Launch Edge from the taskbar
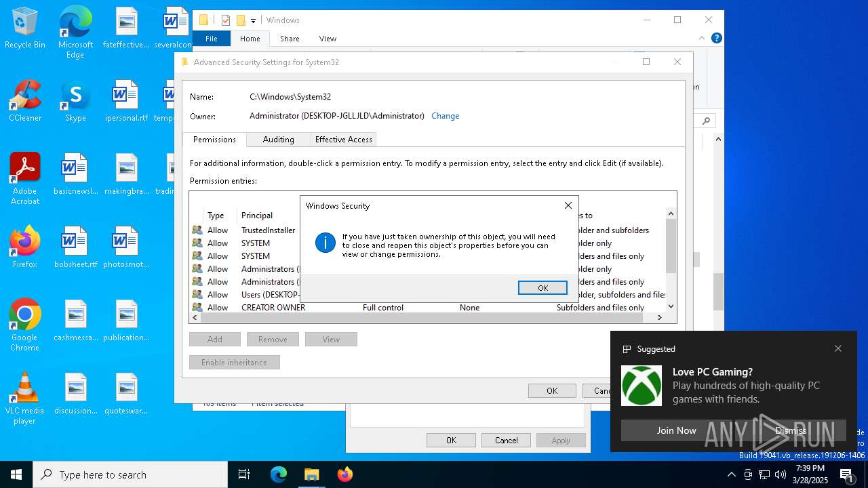Screen dimensions: 868x488 [x=279, y=474]
